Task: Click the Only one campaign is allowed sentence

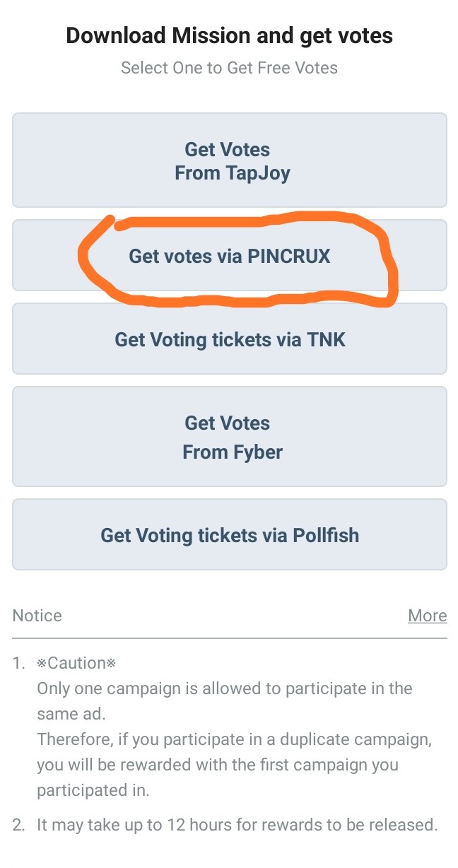Action: [224, 700]
